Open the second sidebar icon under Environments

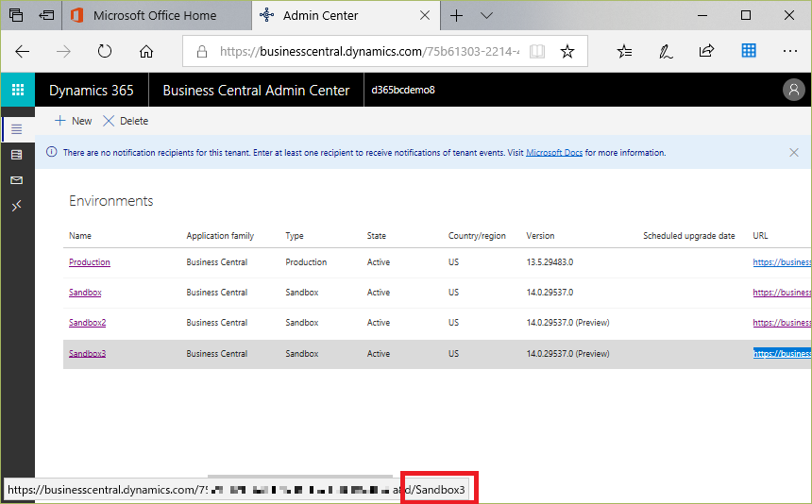[x=17, y=155]
